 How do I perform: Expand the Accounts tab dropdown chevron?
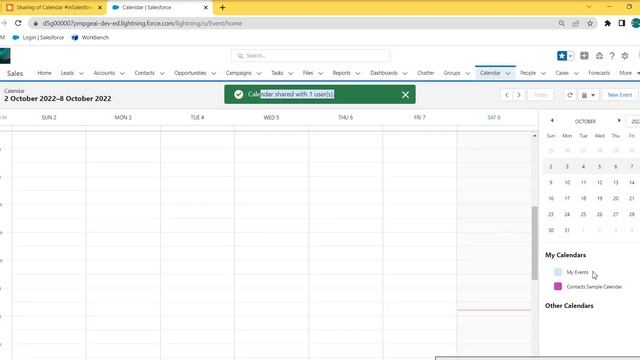122,73
